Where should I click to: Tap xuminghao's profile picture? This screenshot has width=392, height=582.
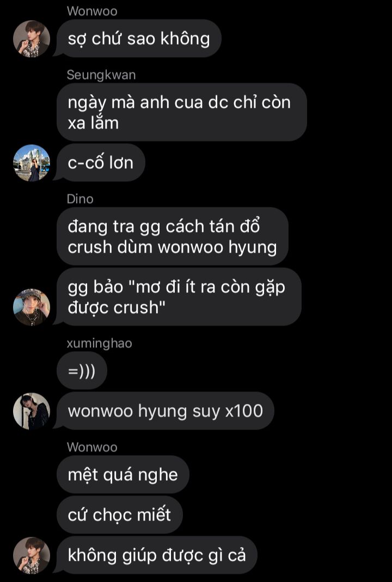pyautogui.click(x=32, y=411)
